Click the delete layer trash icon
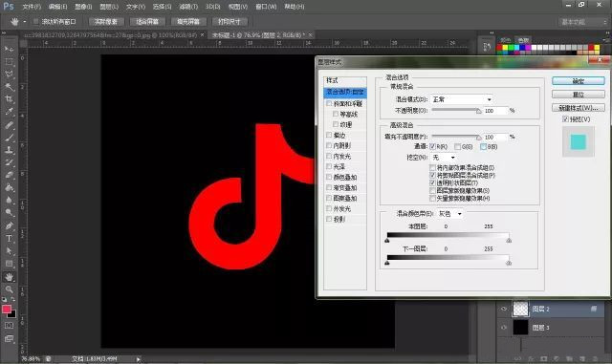Screen dimensions: 612x364 point(595,358)
